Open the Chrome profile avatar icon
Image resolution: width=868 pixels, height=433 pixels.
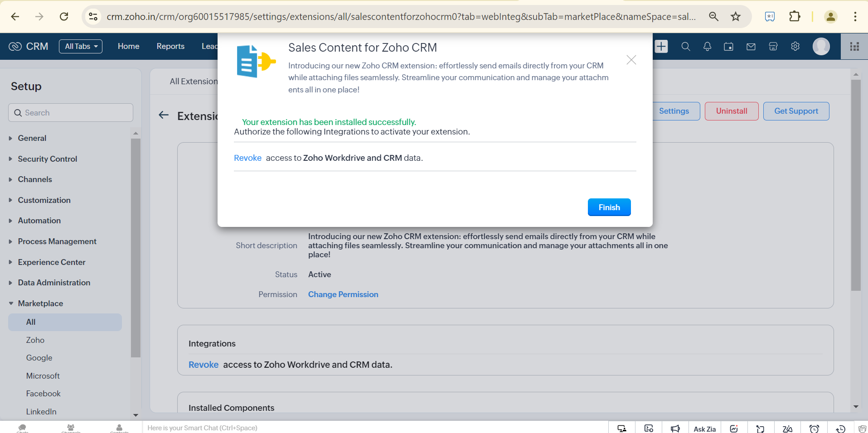tap(830, 17)
